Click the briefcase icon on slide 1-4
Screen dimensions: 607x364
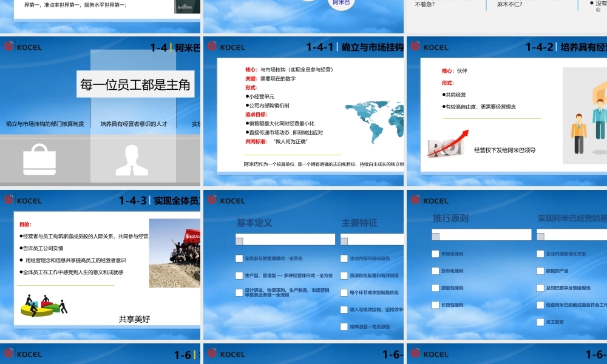pyautogui.click(x=39, y=160)
